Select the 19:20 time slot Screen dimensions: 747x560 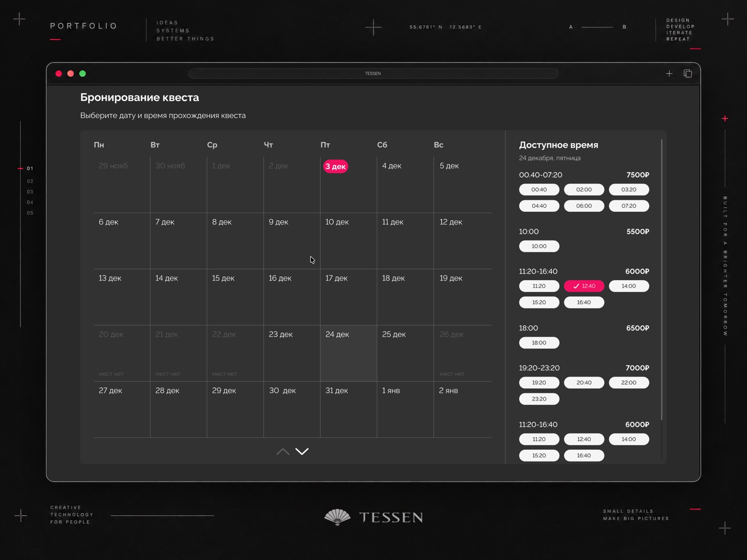(539, 383)
